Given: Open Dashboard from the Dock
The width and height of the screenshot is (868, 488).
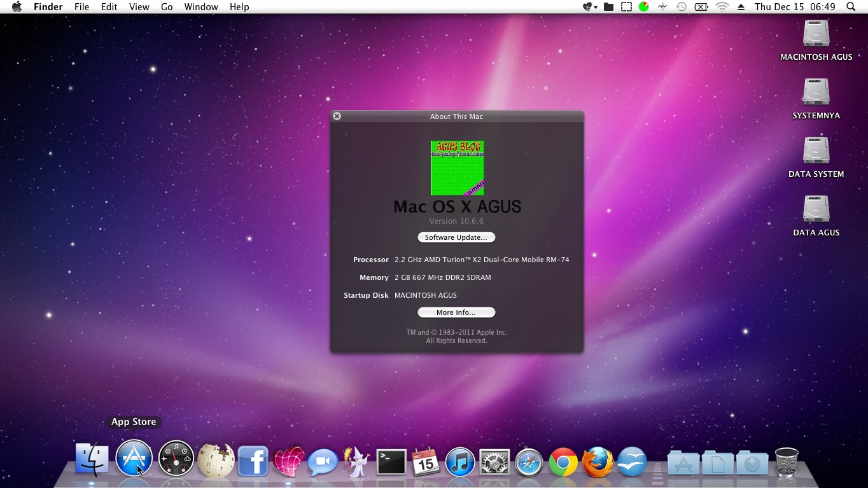Looking at the screenshot, I should 176,458.
